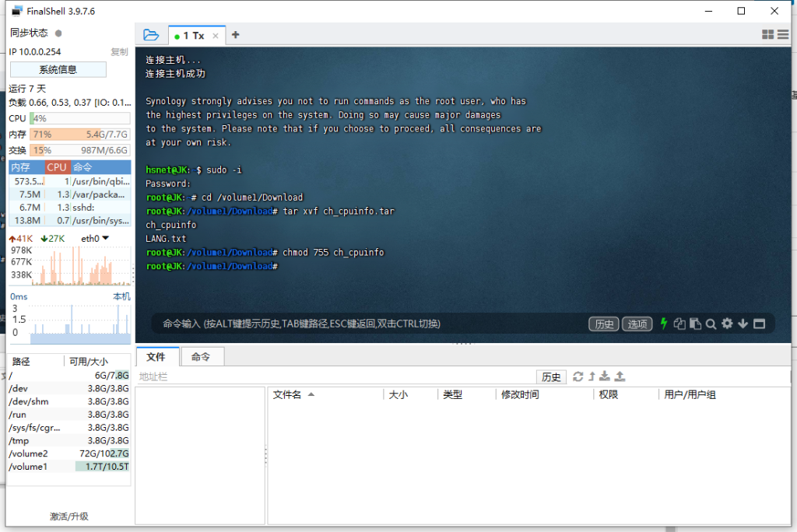The image size is (797, 532).
Task: Close the '1 Tx' session tab
Action: click(216, 36)
